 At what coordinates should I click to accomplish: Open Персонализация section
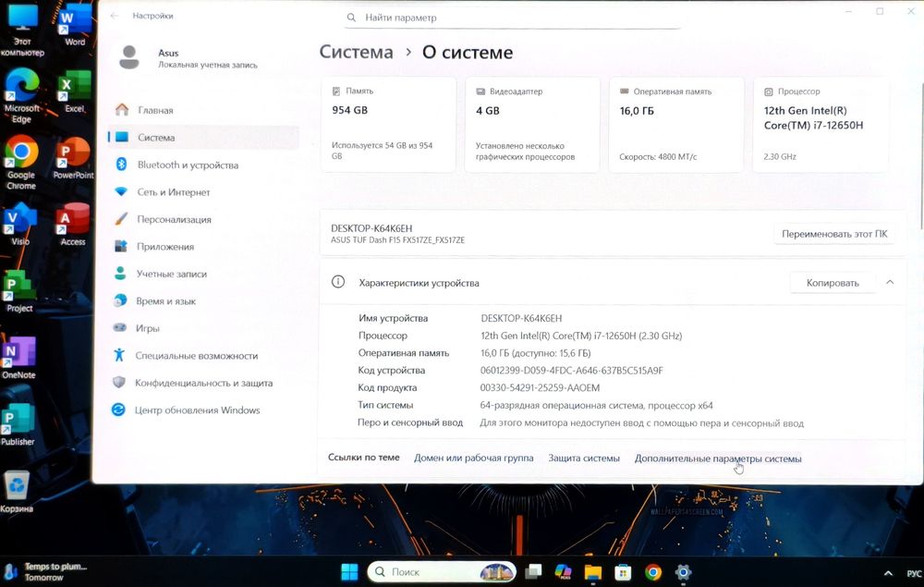click(x=203, y=219)
